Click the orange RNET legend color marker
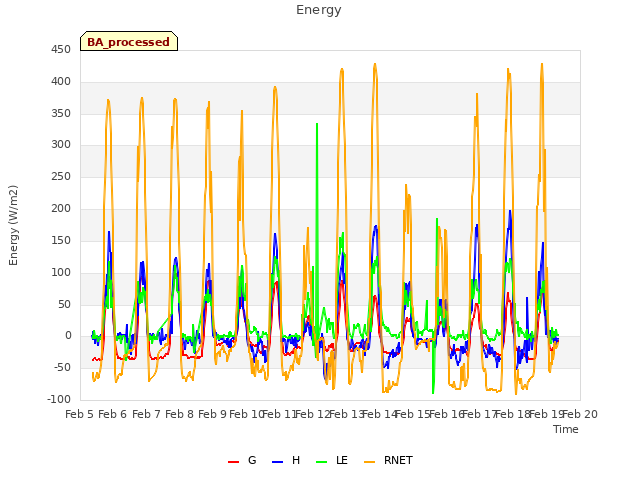 pos(369,462)
